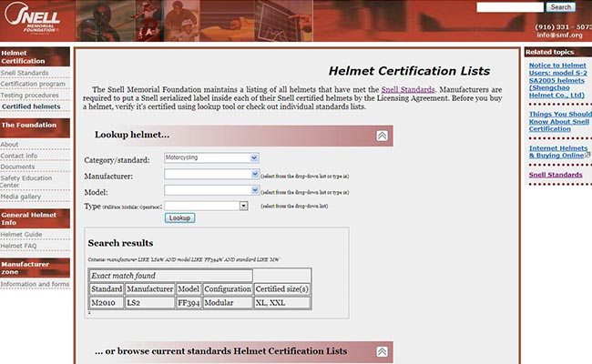This screenshot has height=364, width=592.
Task: Open Media gallery page
Action: click(21, 197)
